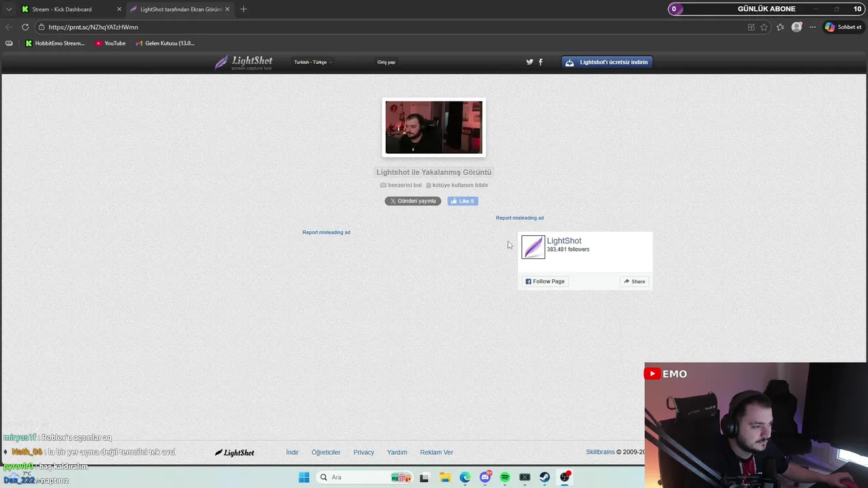
Task: Open the Copilot Sohbet et button
Action: tap(843, 27)
